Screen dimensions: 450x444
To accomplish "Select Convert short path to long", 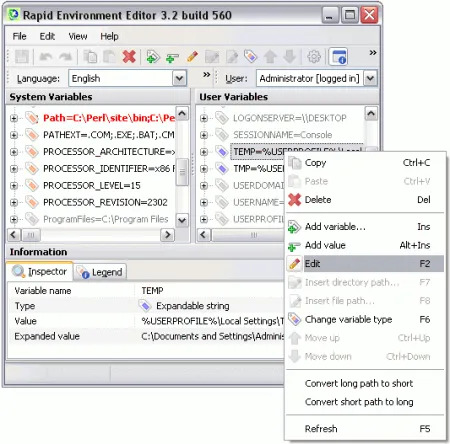I will [x=365, y=402].
